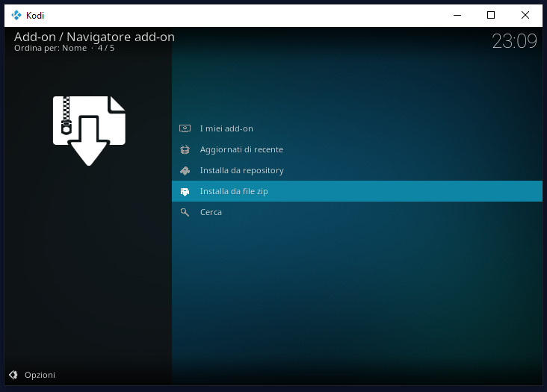Viewport: 547px width, 392px height.
Task: Open the 'I miei add-on' entry
Action: tap(357, 128)
